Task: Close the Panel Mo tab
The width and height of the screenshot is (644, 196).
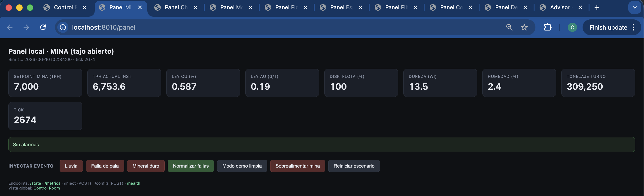Action: coord(250,7)
